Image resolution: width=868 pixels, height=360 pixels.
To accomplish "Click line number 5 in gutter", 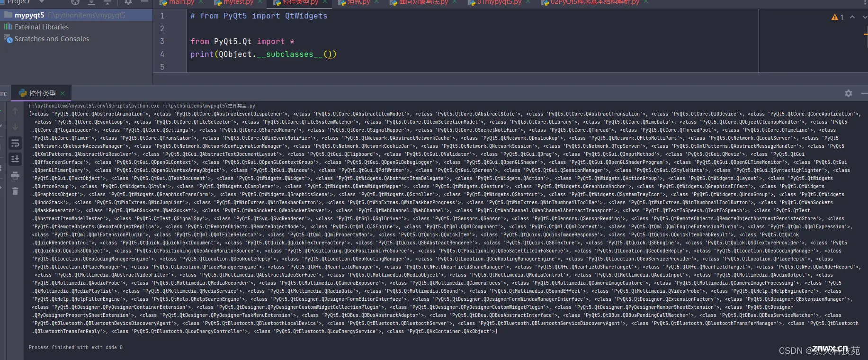I will [162, 67].
